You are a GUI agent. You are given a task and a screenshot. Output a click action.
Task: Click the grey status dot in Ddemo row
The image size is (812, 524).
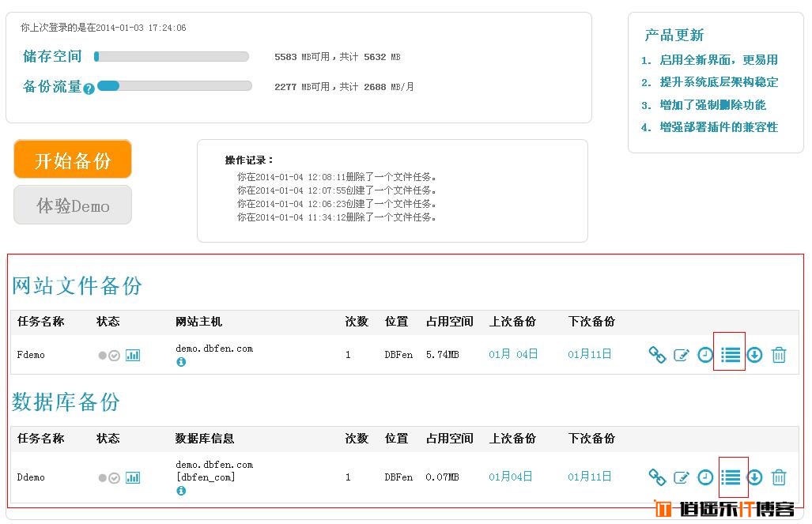(x=103, y=478)
